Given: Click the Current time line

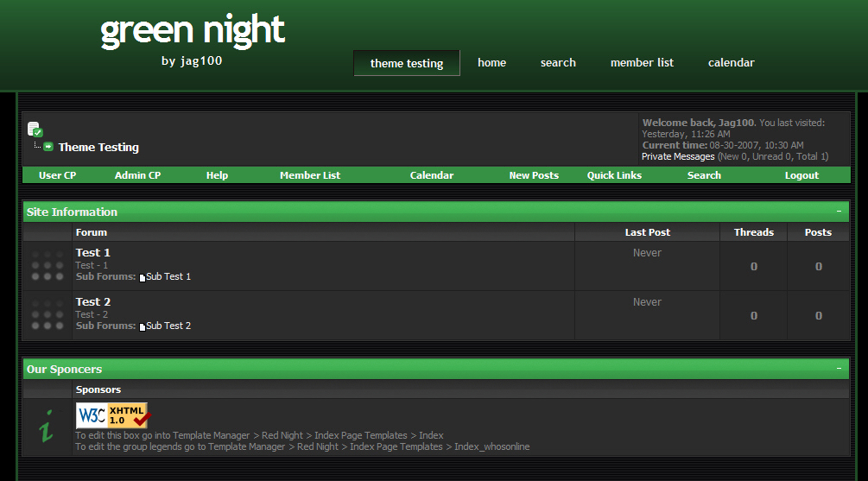Looking at the screenshot, I should [723, 145].
